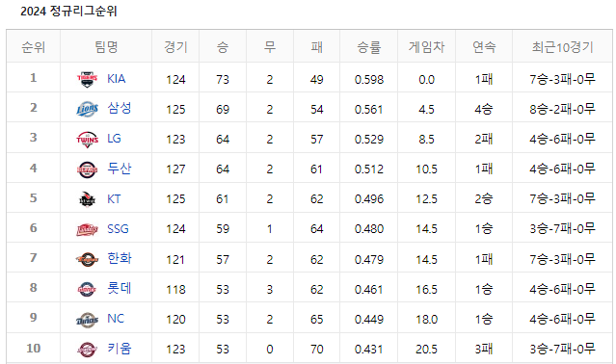Click the Kiwoom Heroes team logo
Viewport: 616px width, 364px height.
click(87, 350)
